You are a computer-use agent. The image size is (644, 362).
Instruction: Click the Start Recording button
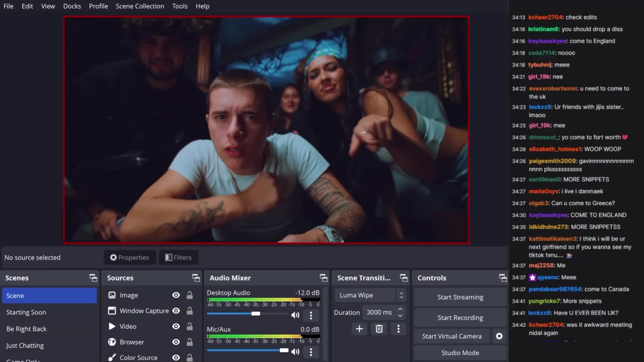point(460,318)
